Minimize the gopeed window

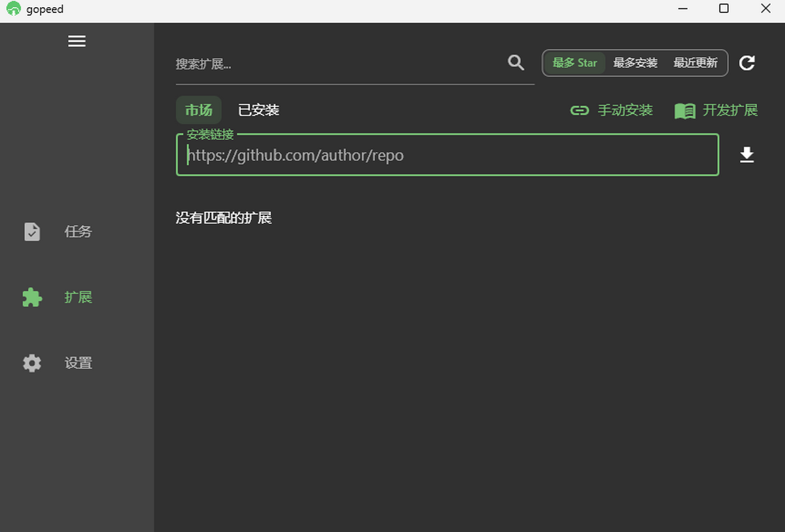683,9
